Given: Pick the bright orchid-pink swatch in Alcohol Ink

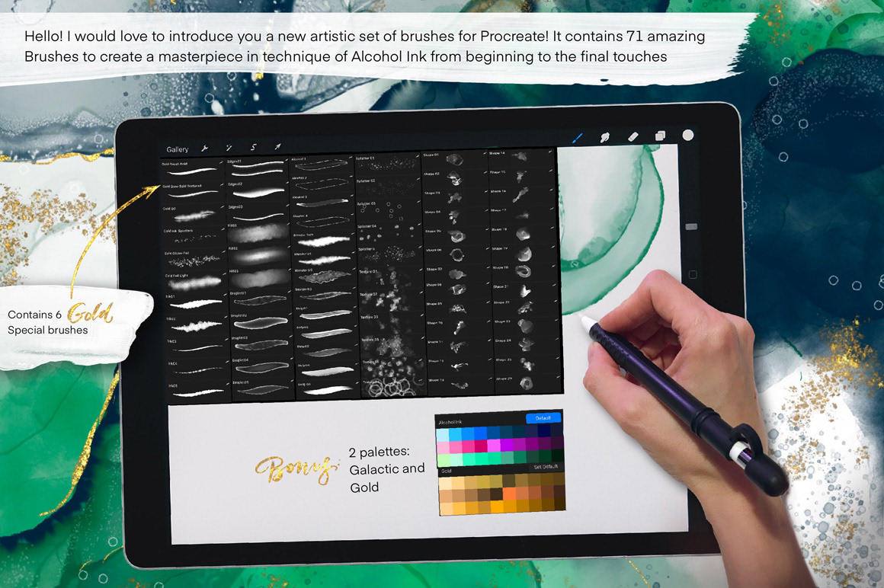Looking at the screenshot, I should (x=493, y=446).
